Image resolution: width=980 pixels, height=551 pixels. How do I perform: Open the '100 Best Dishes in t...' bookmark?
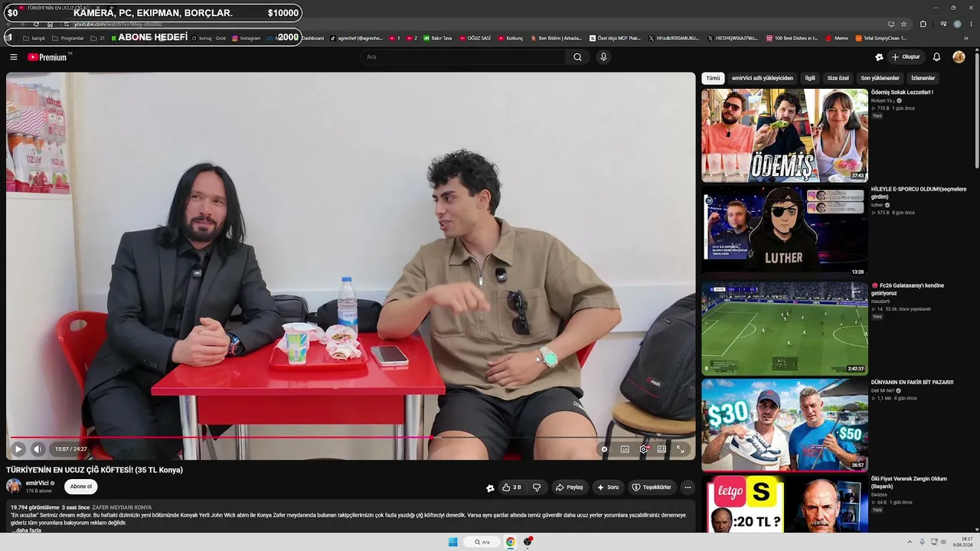point(792,38)
